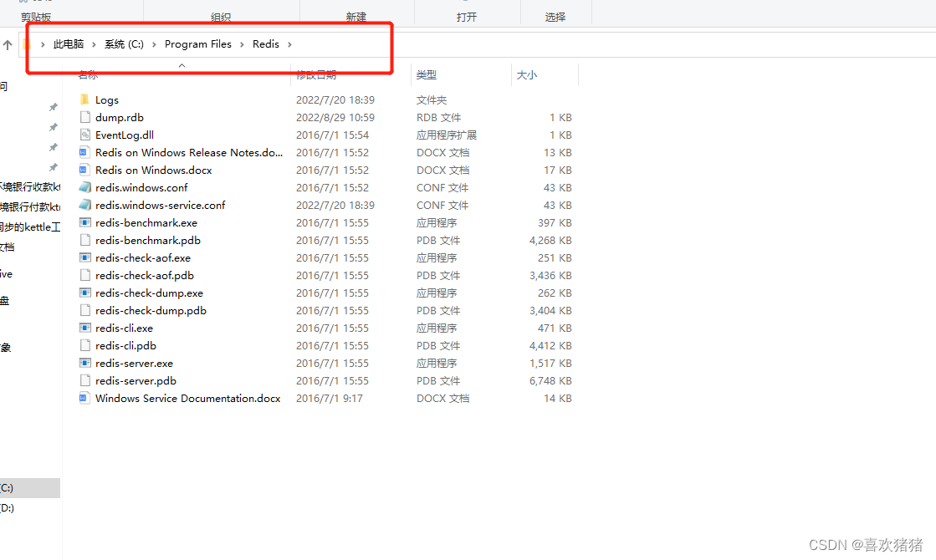Select the dump.rdb file icon
Screen dimensions: 936x560
[84, 117]
